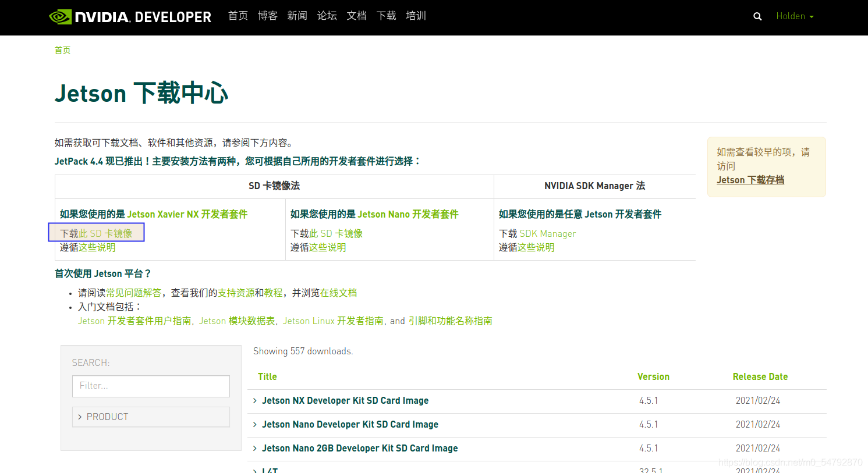Viewport: 868px width, 473px height.
Task: Open the 支持资源 link
Action: [x=236, y=293]
